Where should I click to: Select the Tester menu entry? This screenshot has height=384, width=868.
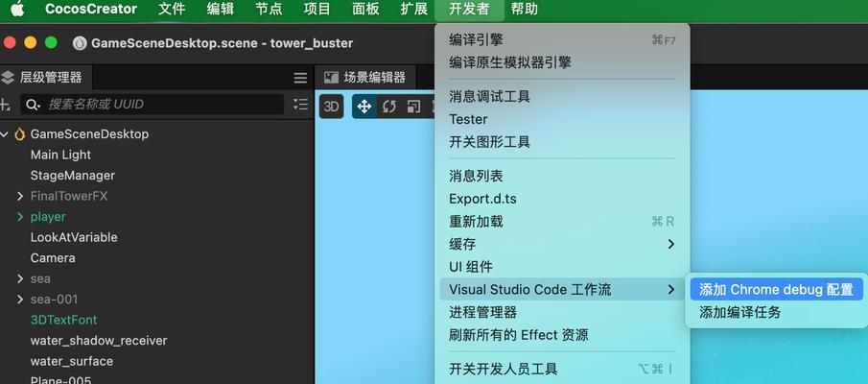[562, 119]
